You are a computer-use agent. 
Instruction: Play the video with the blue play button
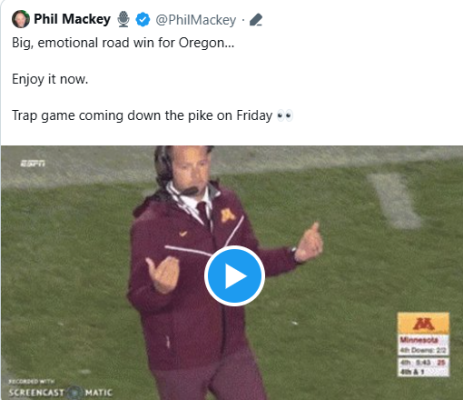click(x=235, y=276)
